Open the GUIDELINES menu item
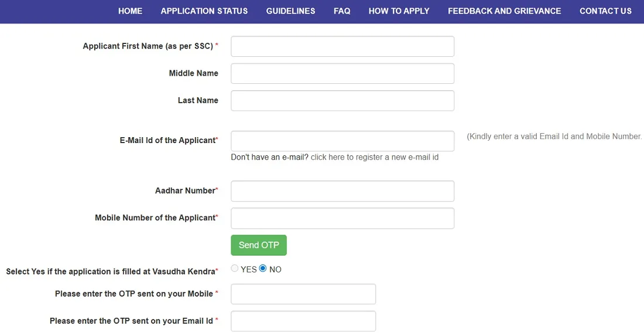The width and height of the screenshot is (644, 333). 290,11
